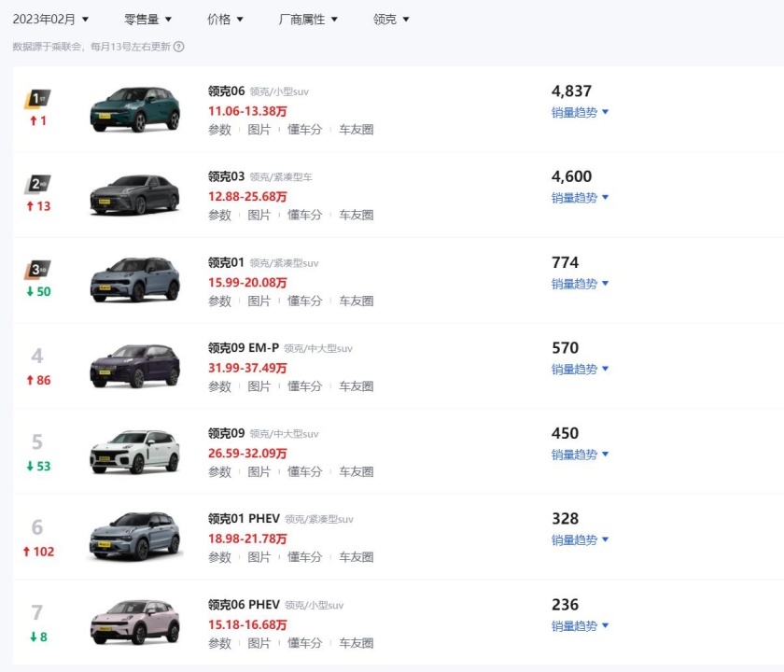
Task: Open the gray 领克03 car thumbnail
Action: click(x=135, y=194)
